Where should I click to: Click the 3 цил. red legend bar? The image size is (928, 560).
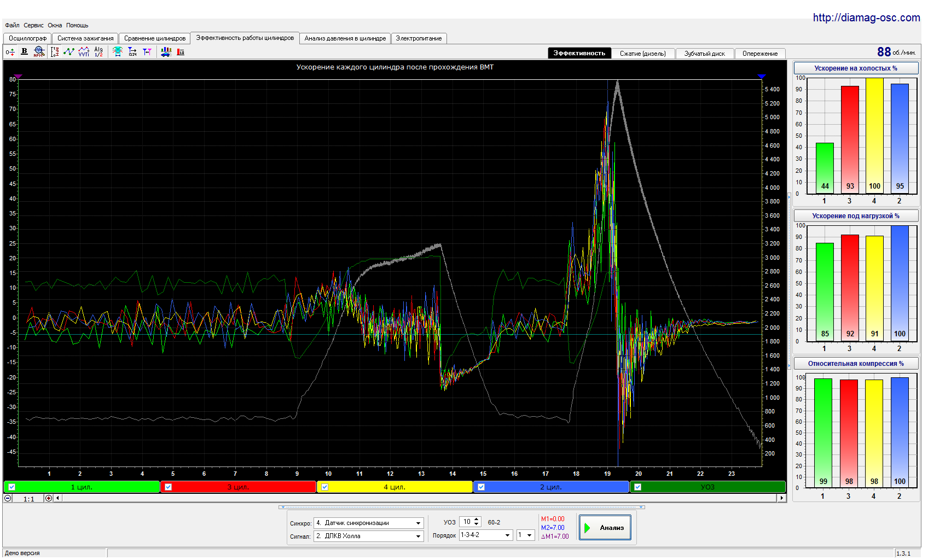pyautogui.click(x=238, y=487)
